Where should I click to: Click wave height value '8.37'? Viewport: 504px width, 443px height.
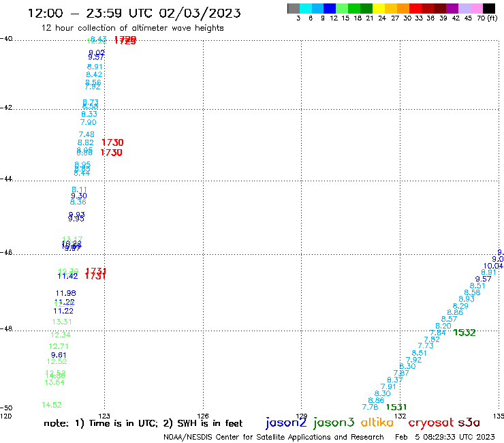click(x=395, y=380)
